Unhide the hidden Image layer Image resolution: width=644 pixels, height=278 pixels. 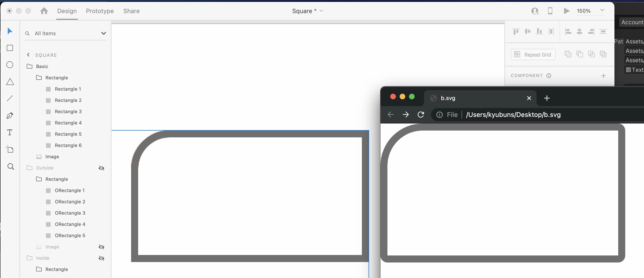[101, 247]
